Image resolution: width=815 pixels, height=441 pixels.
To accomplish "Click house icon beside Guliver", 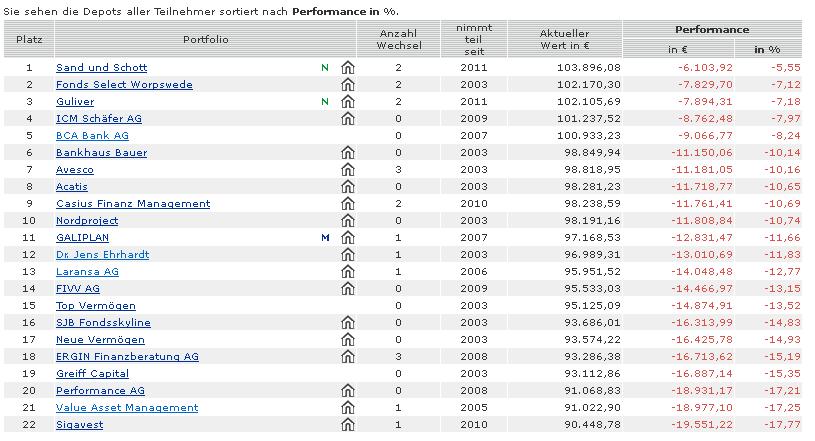I will click(x=348, y=102).
